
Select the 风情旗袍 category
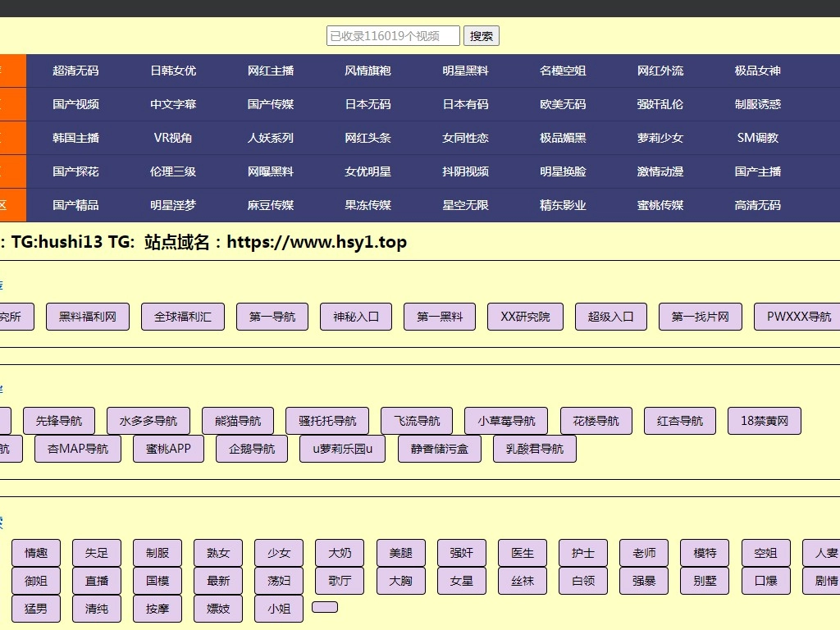pyautogui.click(x=367, y=71)
